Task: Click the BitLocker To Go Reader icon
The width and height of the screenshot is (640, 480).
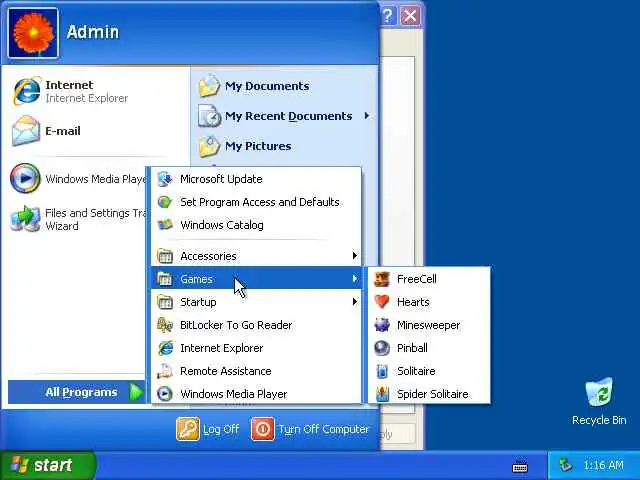Action: pyautogui.click(x=165, y=325)
